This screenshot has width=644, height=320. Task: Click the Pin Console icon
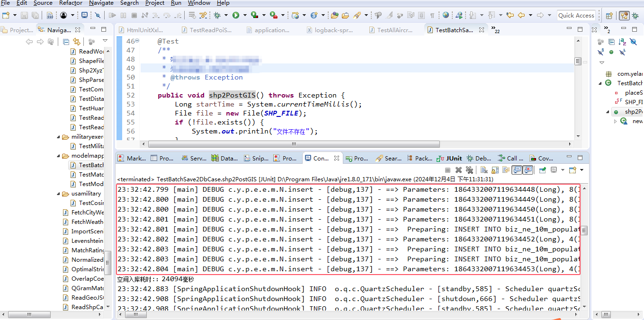coord(543,170)
